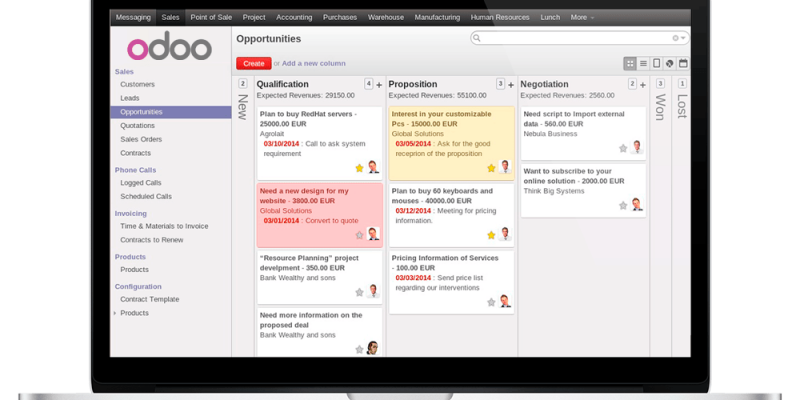Click Proposition column count badge 3

(x=501, y=84)
